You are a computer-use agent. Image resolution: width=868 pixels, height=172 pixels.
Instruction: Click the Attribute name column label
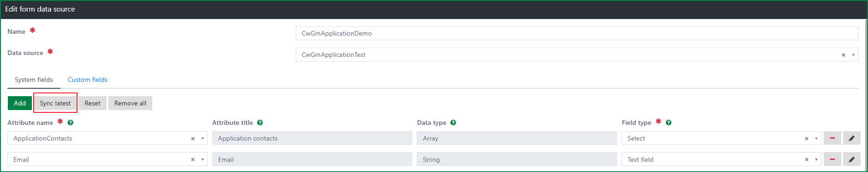point(30,123)
